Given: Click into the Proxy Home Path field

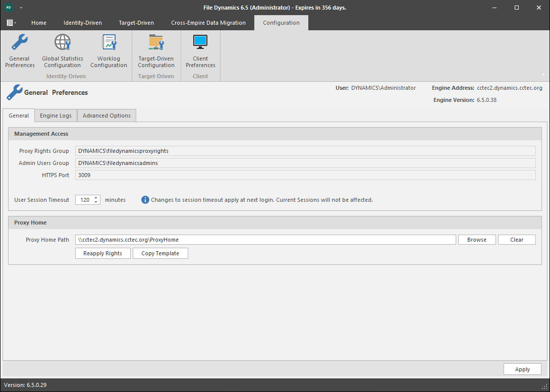Looking at the screenshot, I should (265, 240).
